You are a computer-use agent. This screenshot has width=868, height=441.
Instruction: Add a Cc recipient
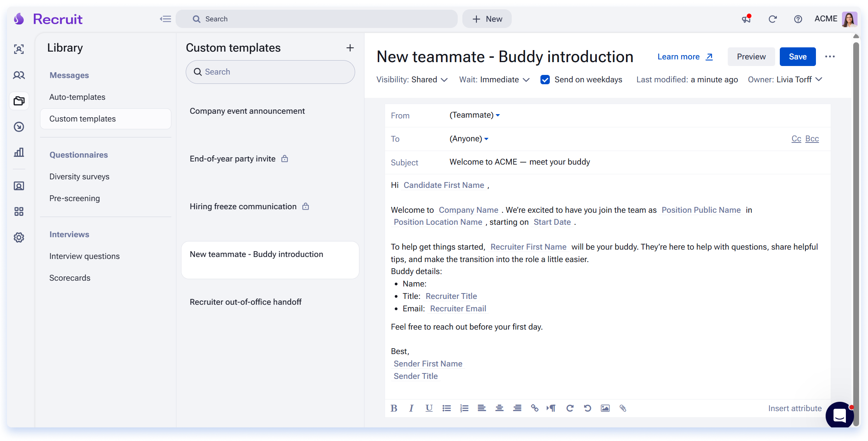(x=796, y=139)
